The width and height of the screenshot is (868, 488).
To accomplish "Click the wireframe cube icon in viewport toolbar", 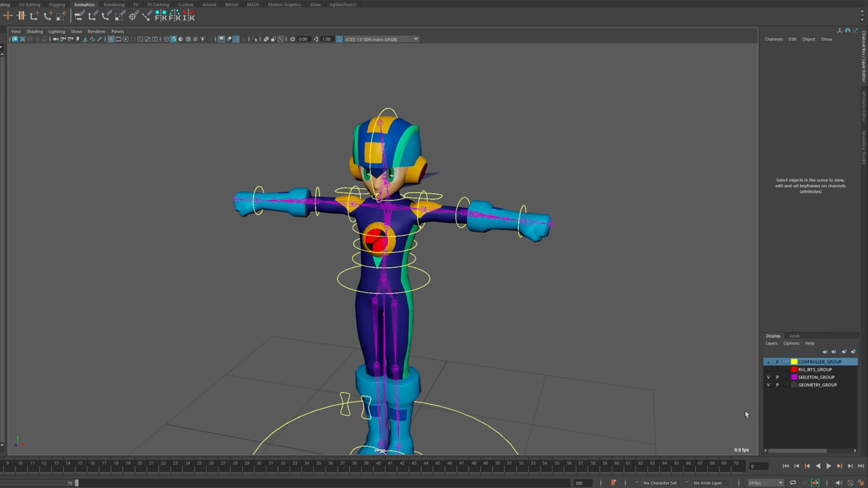I will coord(166,39).
